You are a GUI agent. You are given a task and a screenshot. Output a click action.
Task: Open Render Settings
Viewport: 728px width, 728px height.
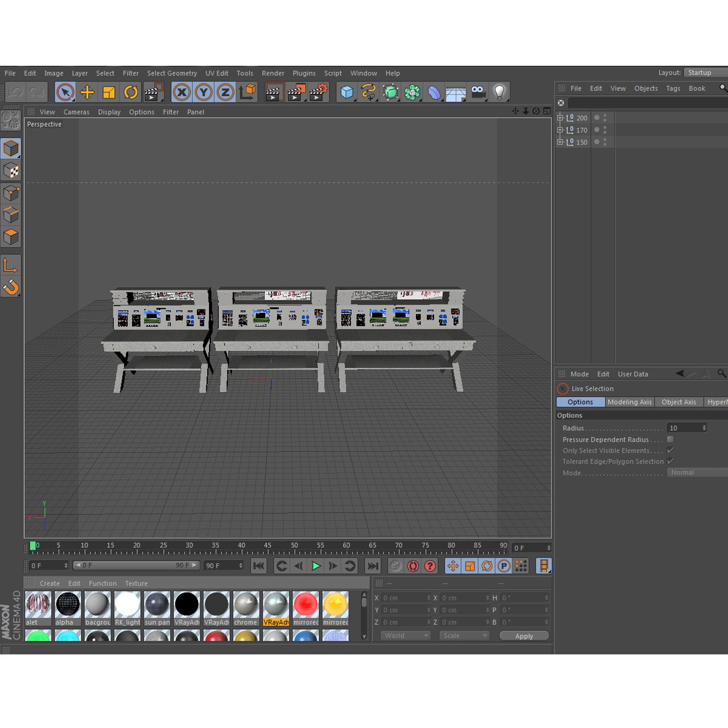[x=318, y=92]
